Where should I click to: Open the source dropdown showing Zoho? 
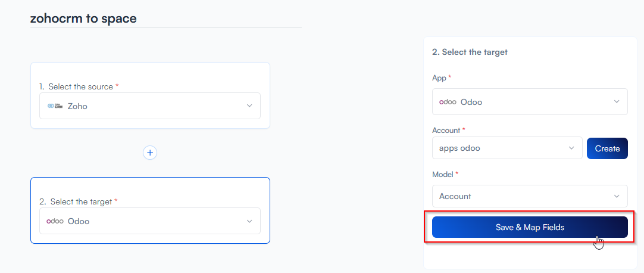[149, 106]
